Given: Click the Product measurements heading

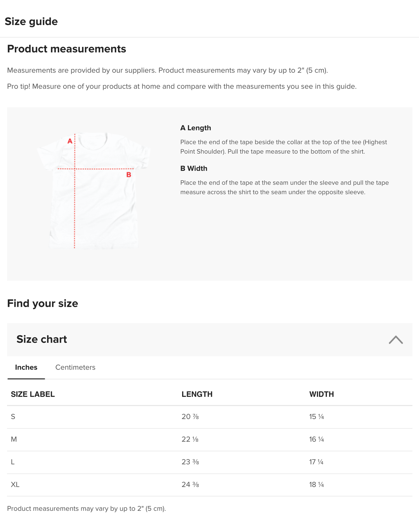Looking at the screenshot, I should (x=66, y=49).
